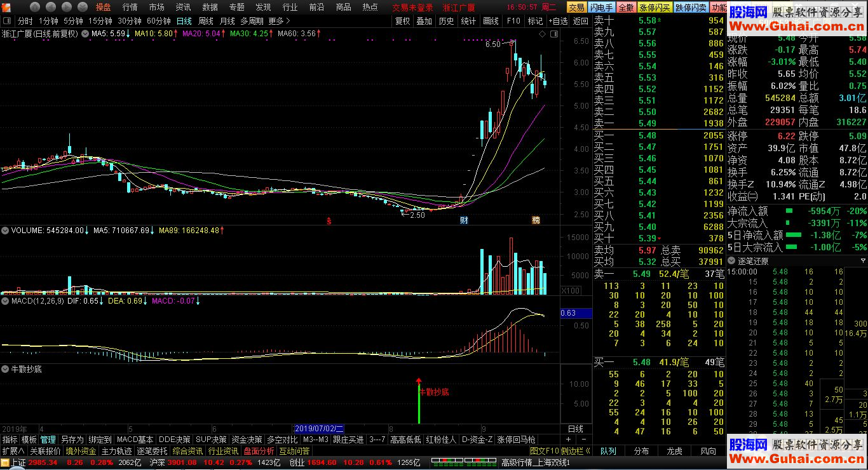Click the orange window icon beside 上证
868x470 pixels.
coord(5,462)
